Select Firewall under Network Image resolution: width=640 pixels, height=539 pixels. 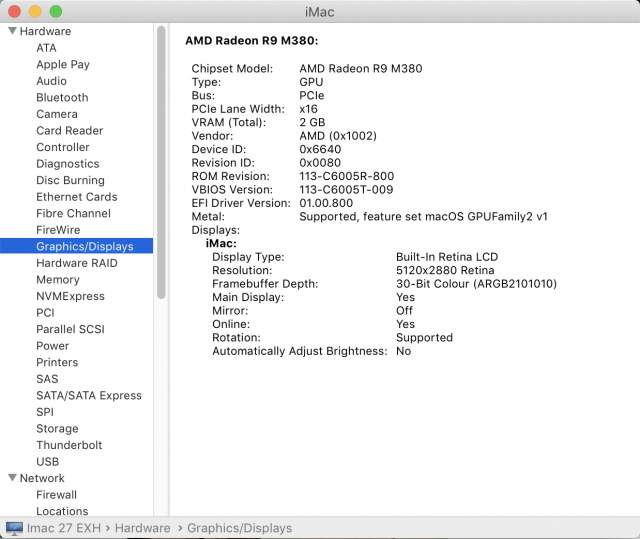(56, 495)
